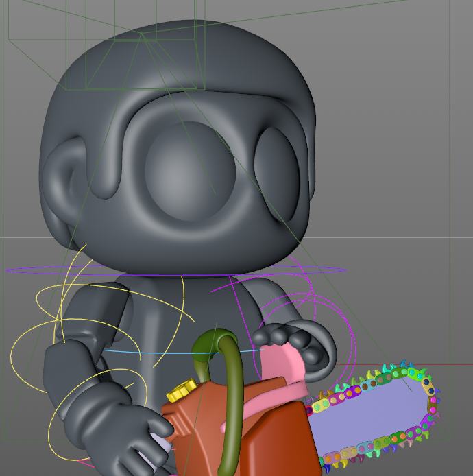Image resolution: width=473 pixels, height=476 pixels.
Task: Select the smaller side eye on the head
Action: click(277, 174)
